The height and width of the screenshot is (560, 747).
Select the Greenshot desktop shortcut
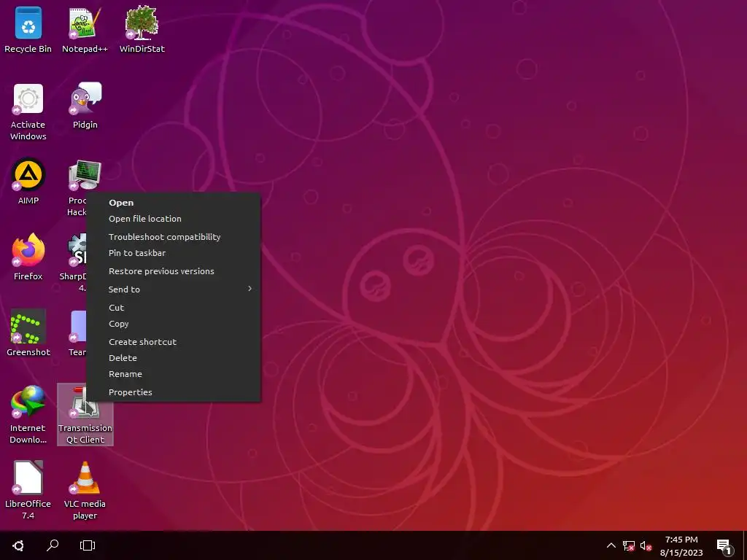click(x=28, y=332)
